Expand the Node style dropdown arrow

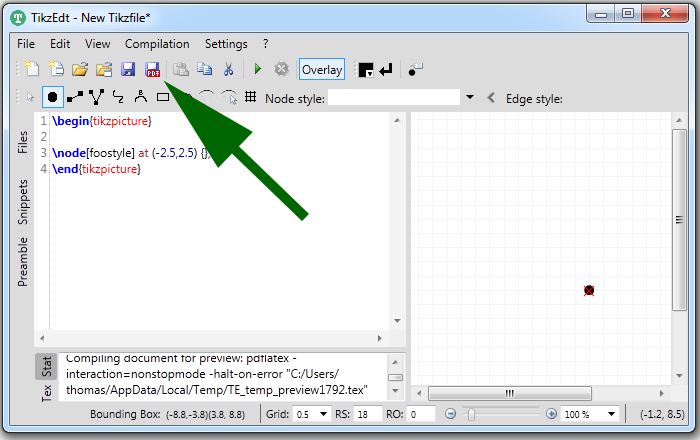coord(470,97)
